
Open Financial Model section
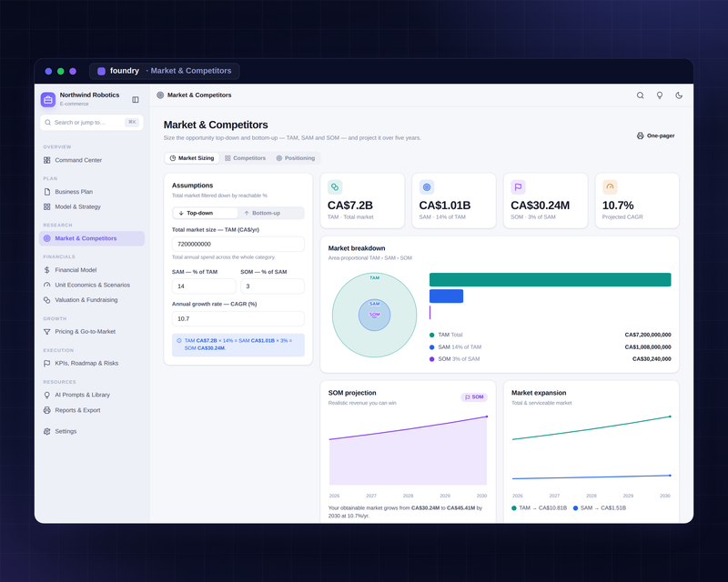pyautogui.click(x=92, y=270)
